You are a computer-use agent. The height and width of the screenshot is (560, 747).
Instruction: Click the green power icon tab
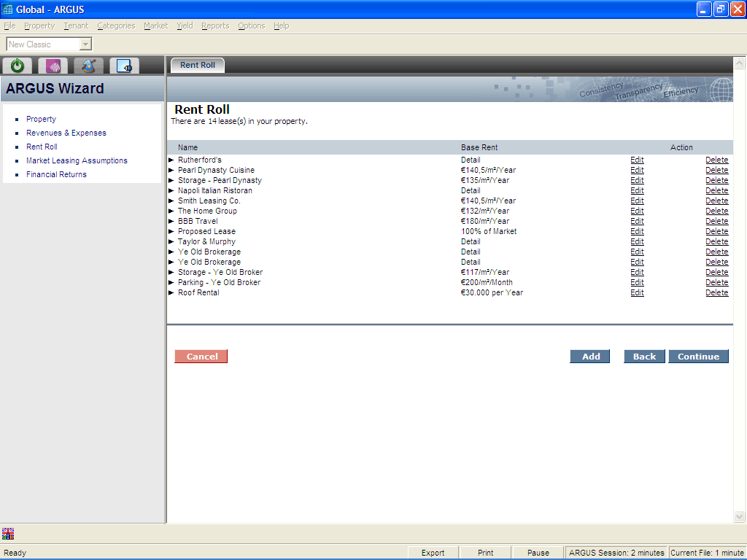(18, 65)
